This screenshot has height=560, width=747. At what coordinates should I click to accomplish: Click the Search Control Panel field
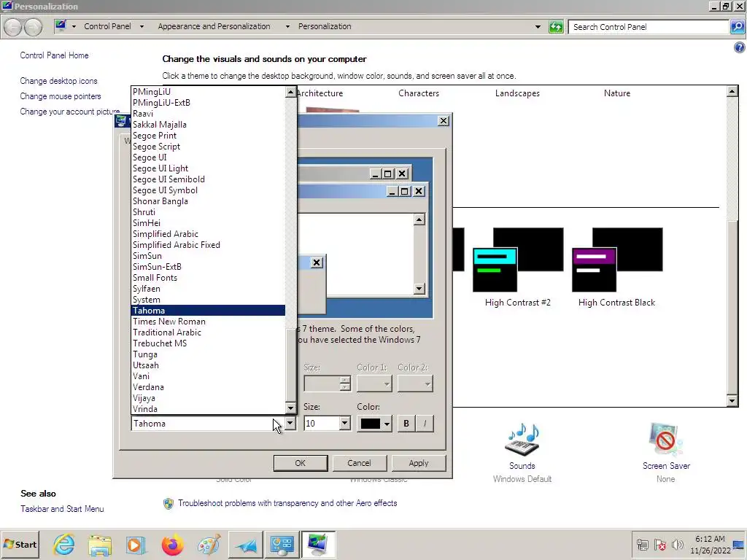649,27
